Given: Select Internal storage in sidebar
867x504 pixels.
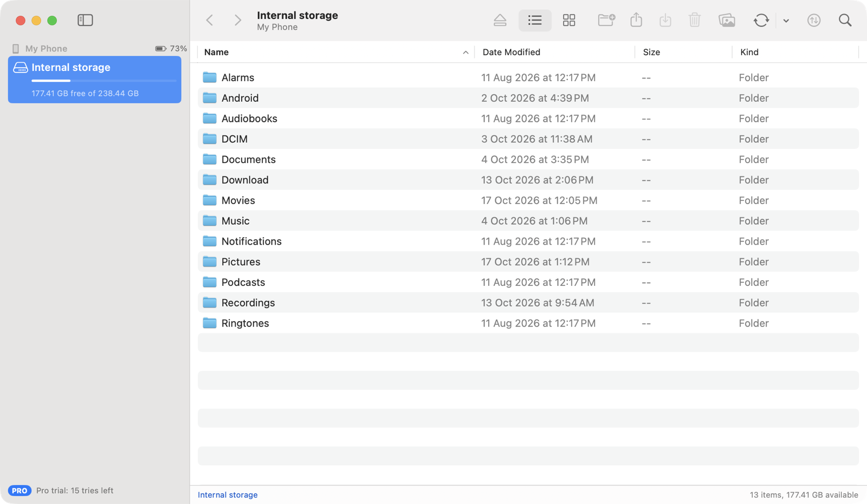Looking at the screenshot, I should point(95,80).
